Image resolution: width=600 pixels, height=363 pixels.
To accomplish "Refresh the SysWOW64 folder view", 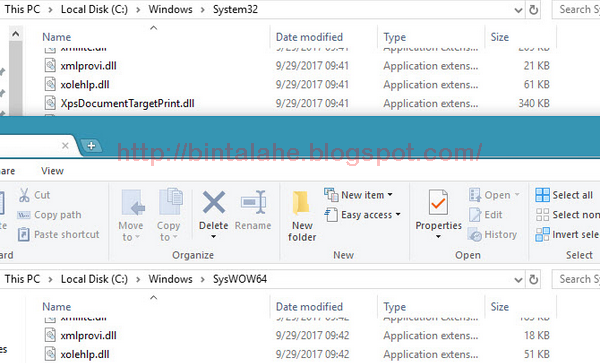I will (x=533, y=280).
